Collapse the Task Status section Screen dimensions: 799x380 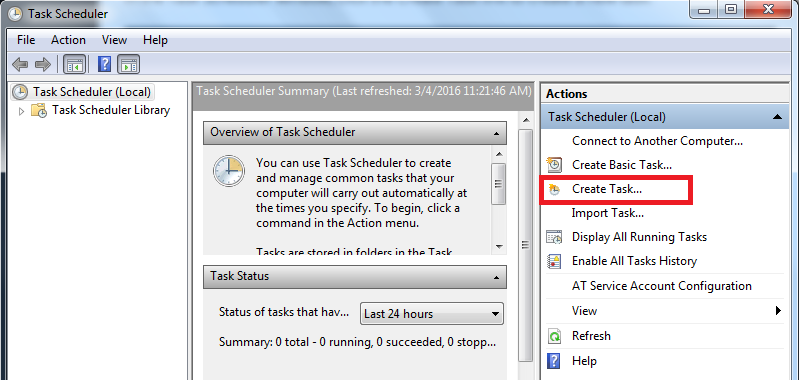496,277
